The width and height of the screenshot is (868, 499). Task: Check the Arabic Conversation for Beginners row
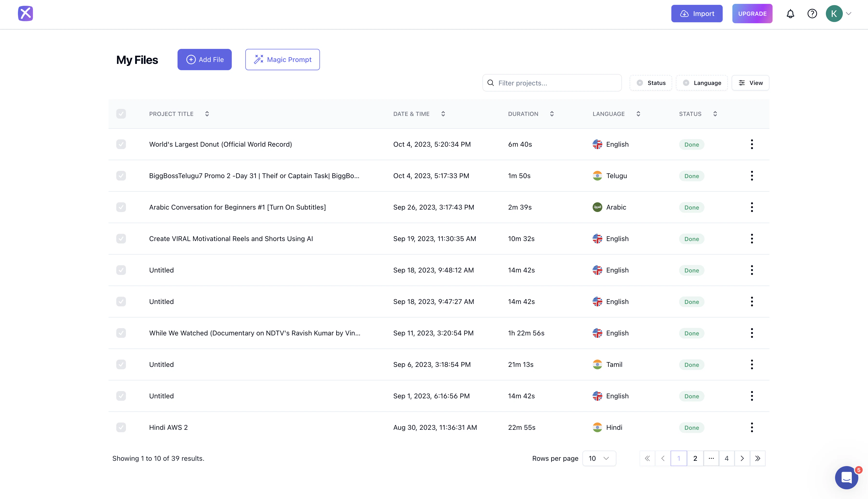point(121,207)
